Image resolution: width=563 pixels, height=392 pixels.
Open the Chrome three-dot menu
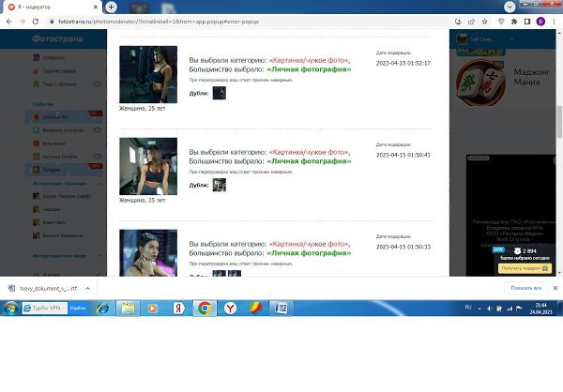pyautogui.click(x=554, y=21)
